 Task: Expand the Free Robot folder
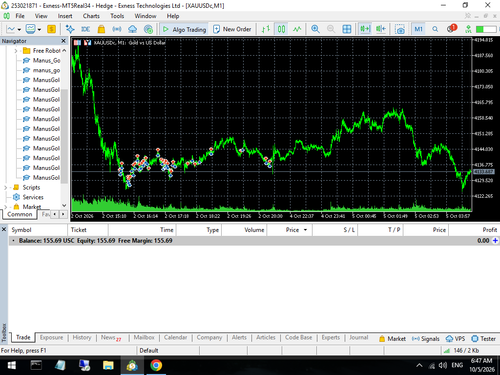tap(16, 51)
